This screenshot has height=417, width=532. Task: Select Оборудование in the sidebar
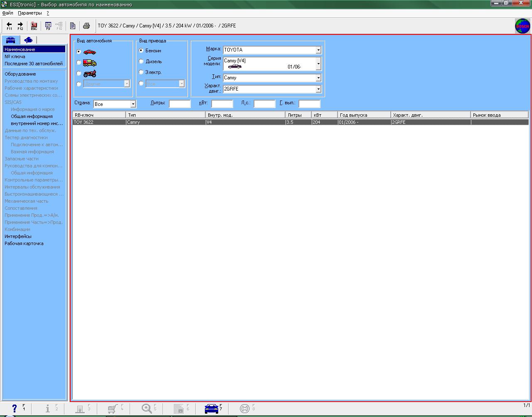click(20, 74)
